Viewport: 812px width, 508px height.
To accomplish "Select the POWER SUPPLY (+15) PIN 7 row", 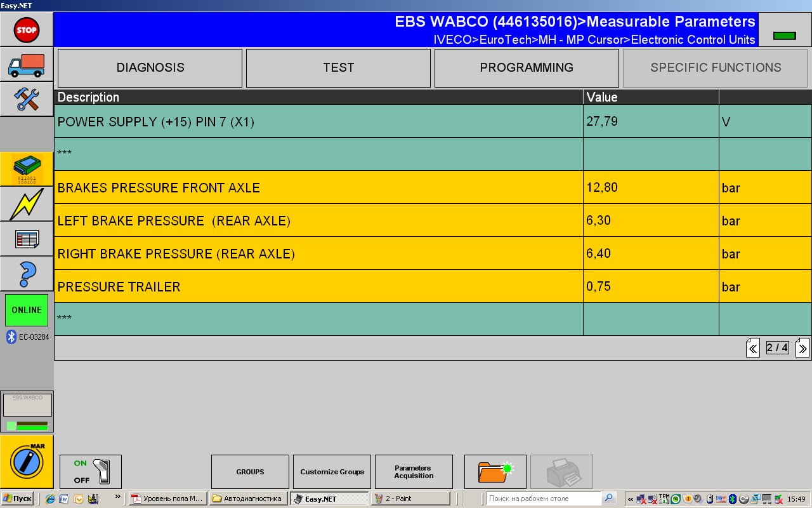I will tap(433, 121).
